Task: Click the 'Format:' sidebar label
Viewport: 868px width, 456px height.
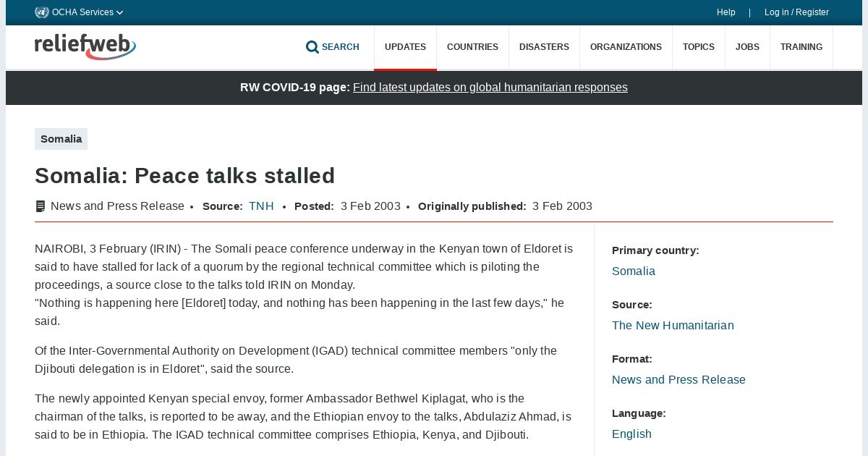Action: click(632, 359)
